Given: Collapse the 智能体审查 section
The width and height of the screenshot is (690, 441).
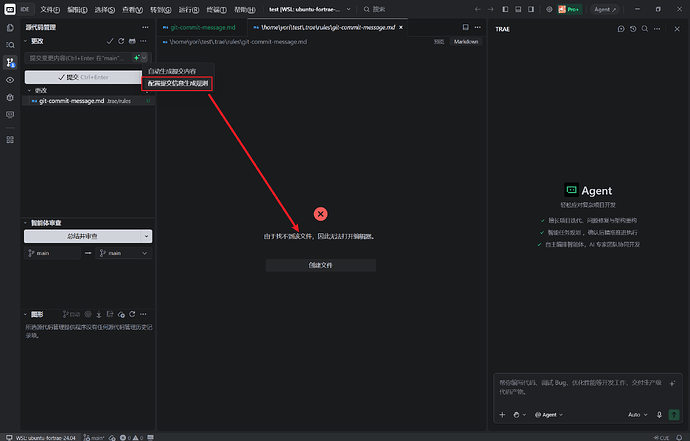Looking at the screenshot, I should pos(26,223).
